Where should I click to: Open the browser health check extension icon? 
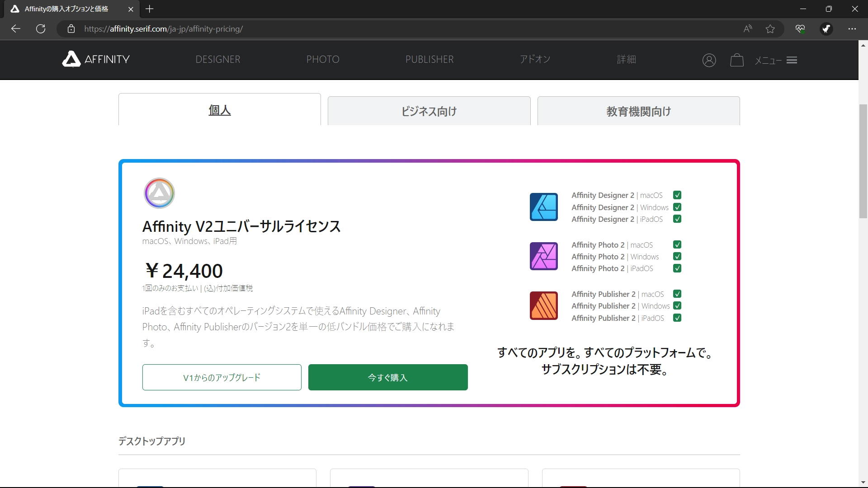coord(800,28)
